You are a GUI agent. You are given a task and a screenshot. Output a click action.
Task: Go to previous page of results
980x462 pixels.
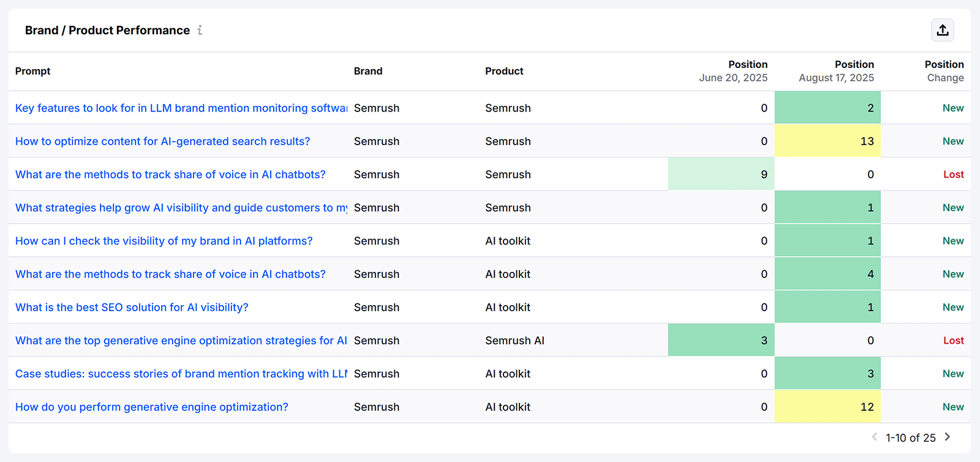click(875, 437)
